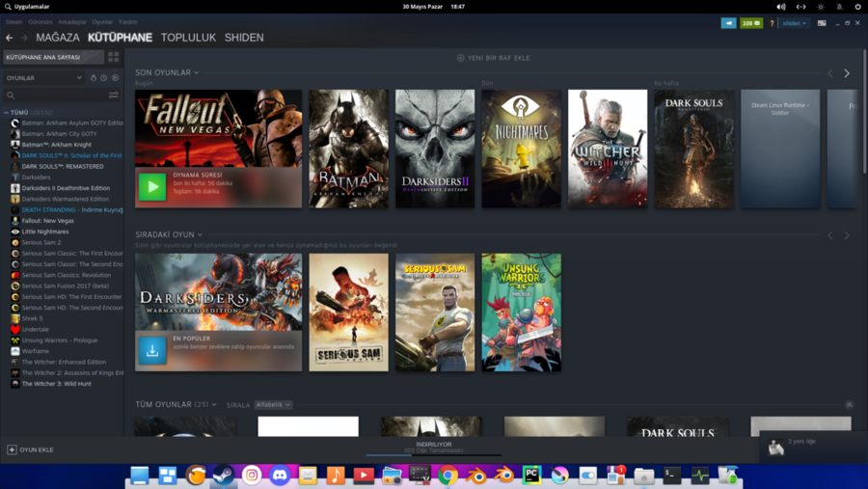This screenshot has width=868, height=489.
Task: Open Darksiders II Deathinitive Edition cover
Action: (435, 149)
